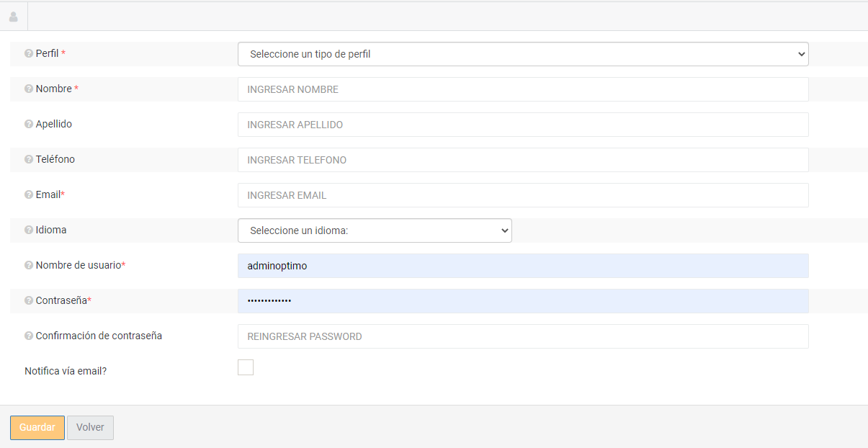Enable the Notifica vía email checkbox
Image resolution: width=868 pixels, height=448 pixels.
coord(246,367)
